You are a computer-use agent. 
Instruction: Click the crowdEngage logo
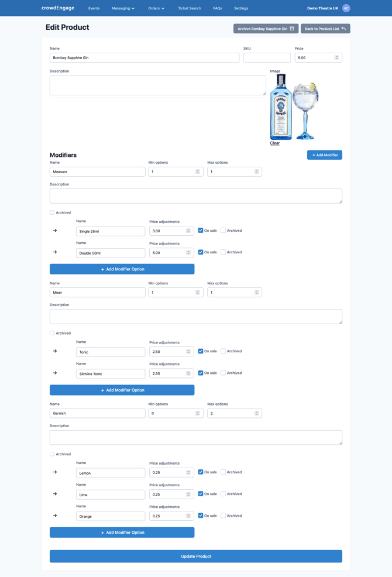(58, 8)
